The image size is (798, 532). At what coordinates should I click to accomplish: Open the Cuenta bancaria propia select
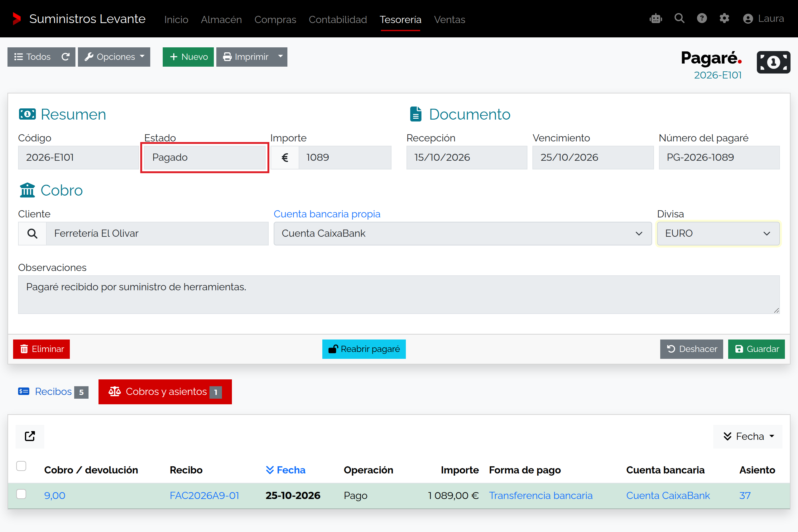(463, 233)
